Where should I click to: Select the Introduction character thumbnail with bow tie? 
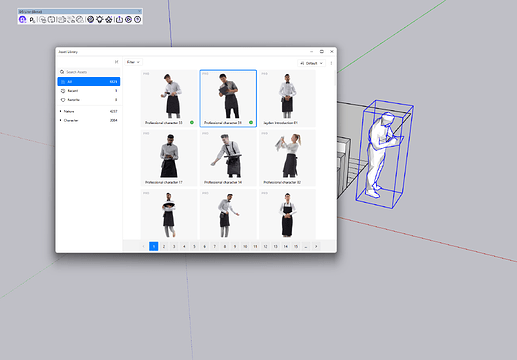pos(287,98)
